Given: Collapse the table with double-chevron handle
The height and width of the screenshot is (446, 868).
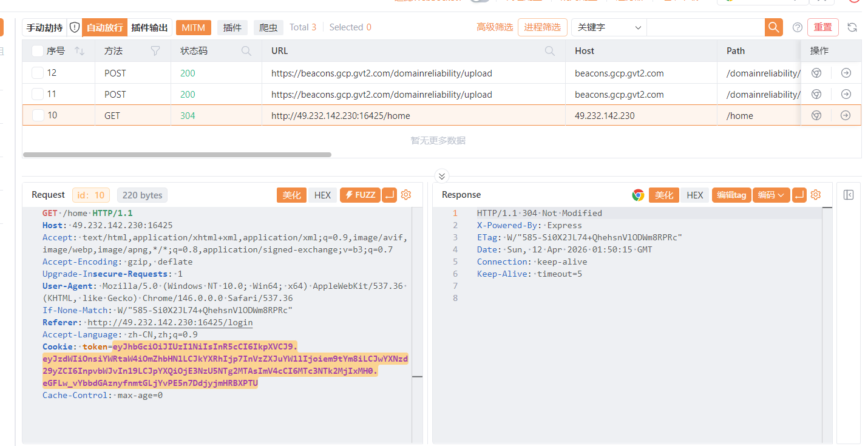Looking at the screenshot, I should point(442,176).
